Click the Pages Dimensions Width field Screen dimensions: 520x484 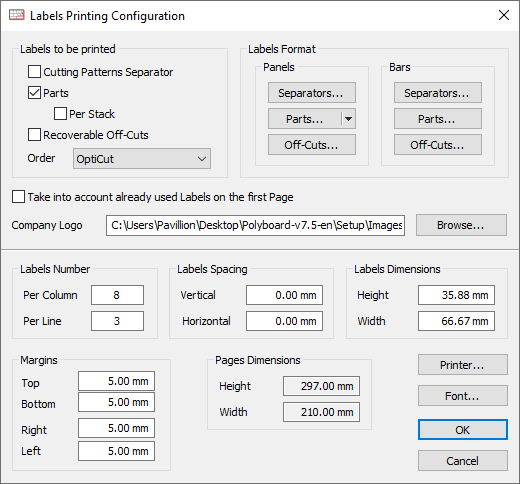point(322,412)
